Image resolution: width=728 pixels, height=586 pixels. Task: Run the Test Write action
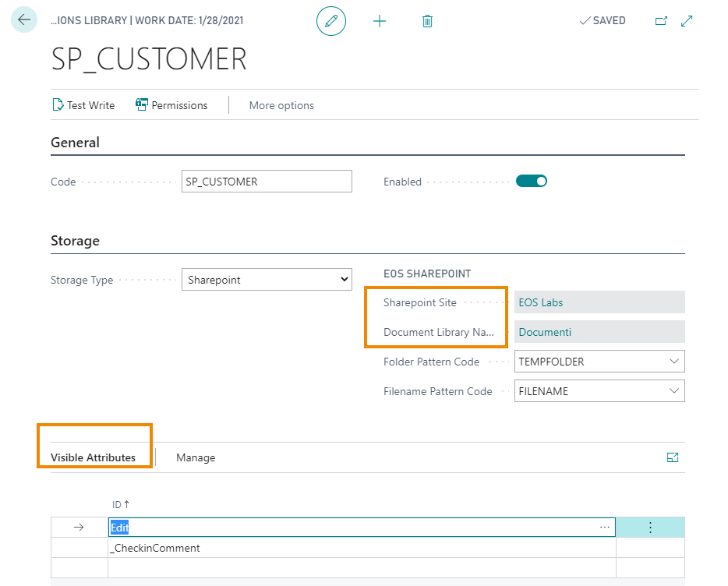(83, 105)
